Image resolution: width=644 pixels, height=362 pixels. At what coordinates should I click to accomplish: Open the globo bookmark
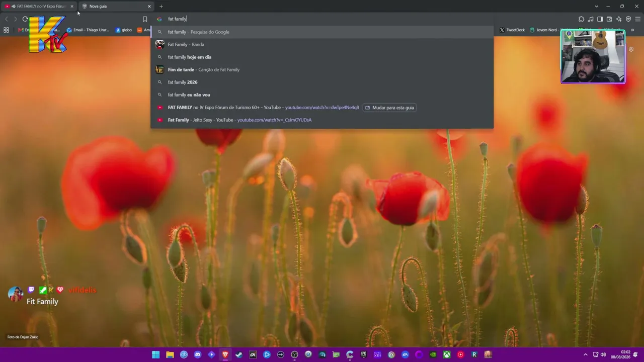(123, 30)
